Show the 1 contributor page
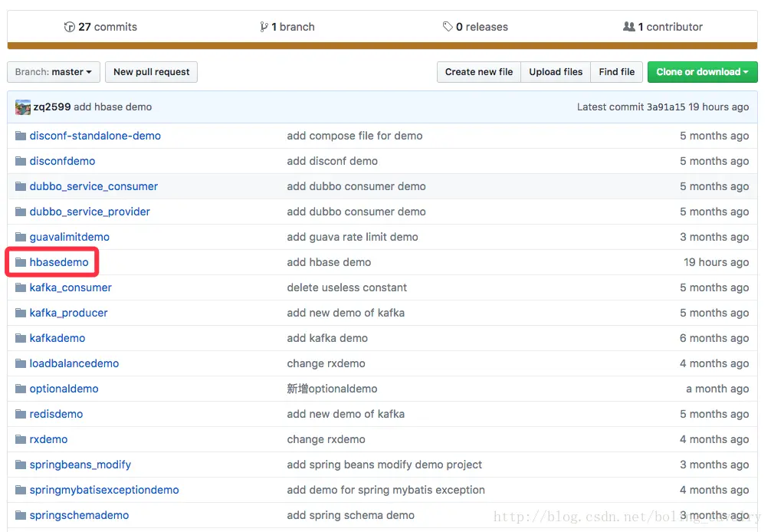Viewport: 771px width, 532px height. click(x=663, y=27)
